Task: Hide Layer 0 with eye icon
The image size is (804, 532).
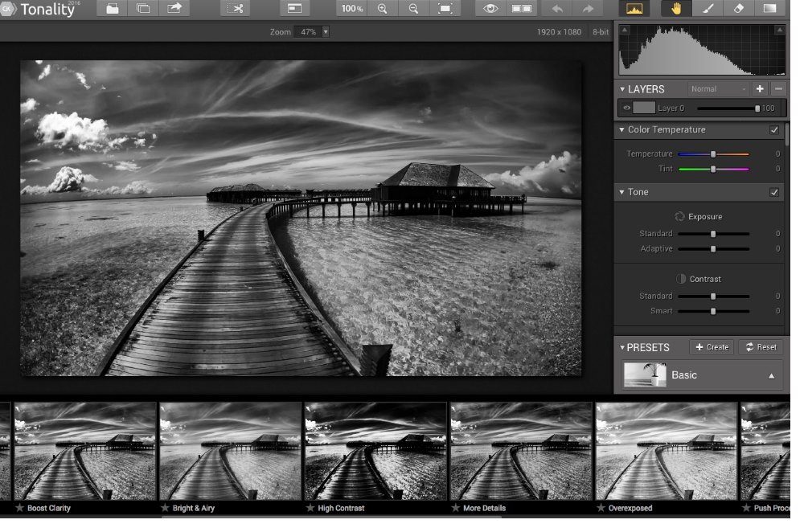Action: tap(626, 108)
